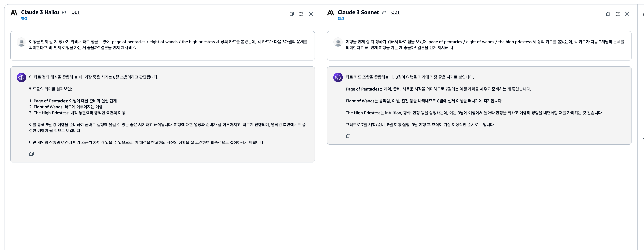Copy the Haiku response text
644x250 pixels.
[x=32, y=154]
